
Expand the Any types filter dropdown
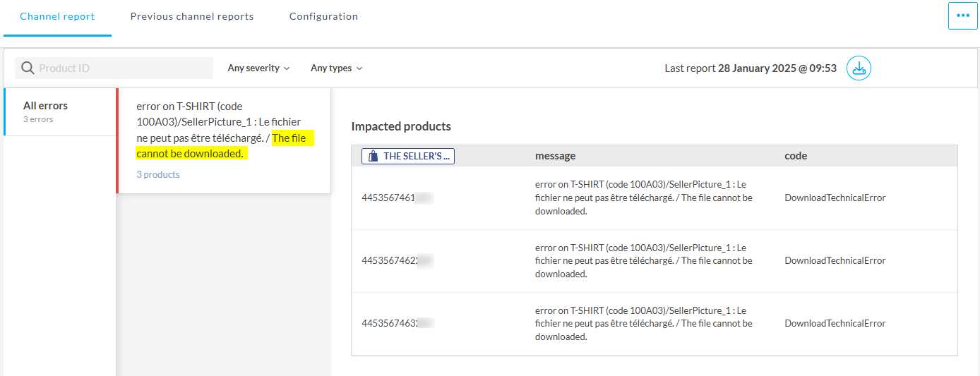(336, 68)
